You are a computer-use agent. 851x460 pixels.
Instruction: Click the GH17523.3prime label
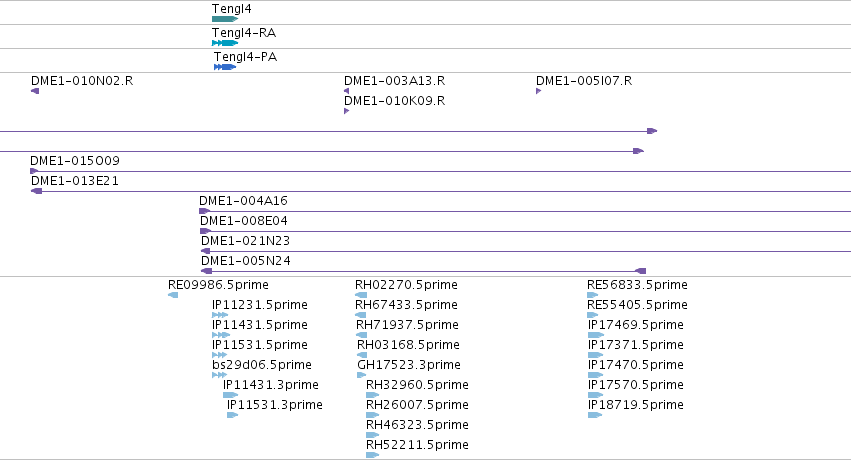pos(409,365)
